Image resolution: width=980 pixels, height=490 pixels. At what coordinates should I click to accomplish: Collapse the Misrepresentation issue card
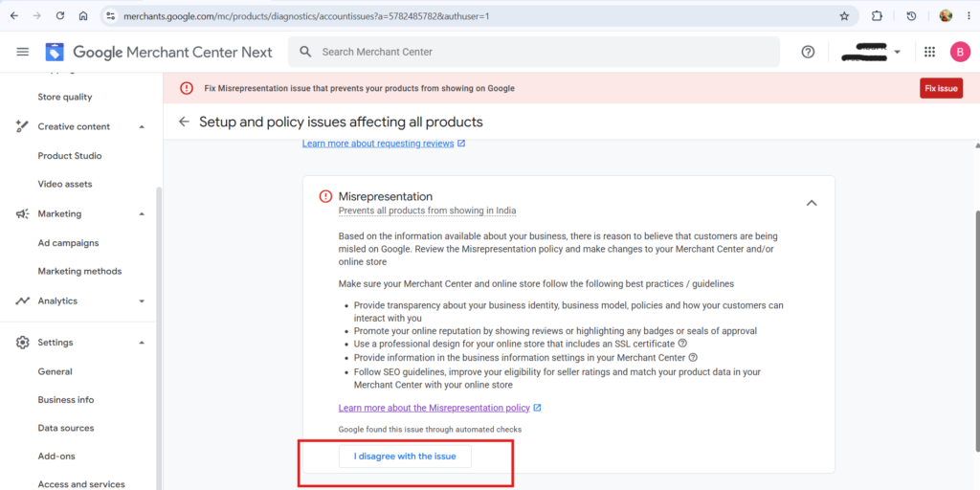(x=812, y=203)
